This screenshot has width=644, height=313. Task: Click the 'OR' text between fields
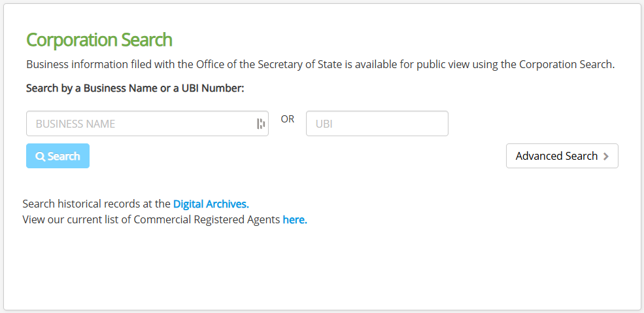point(288,119)
